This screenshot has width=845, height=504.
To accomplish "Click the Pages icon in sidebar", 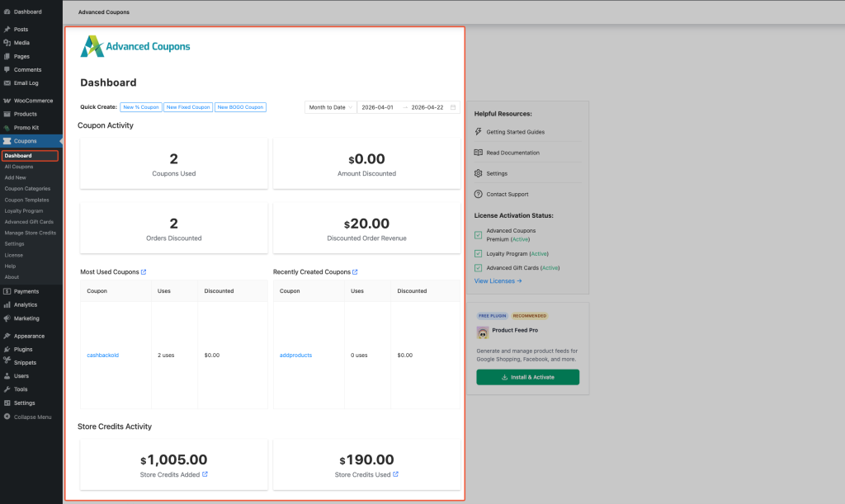I will click(7, 56).
